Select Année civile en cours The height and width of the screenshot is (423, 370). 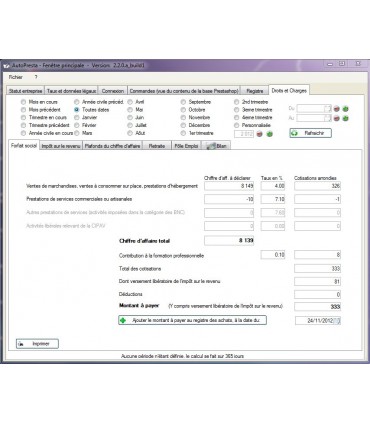point(23,133)
